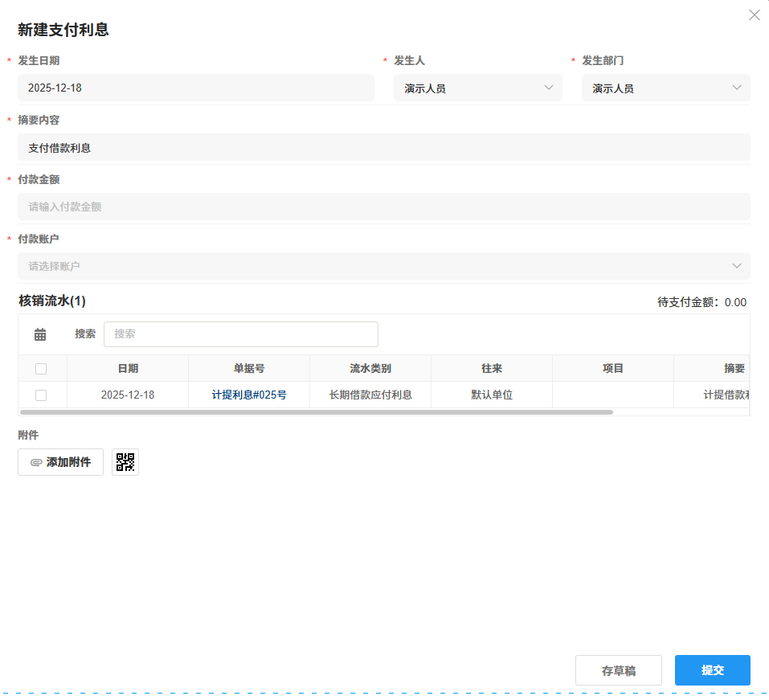
Task: Click the 流水类别 column header
Action: 370,367
